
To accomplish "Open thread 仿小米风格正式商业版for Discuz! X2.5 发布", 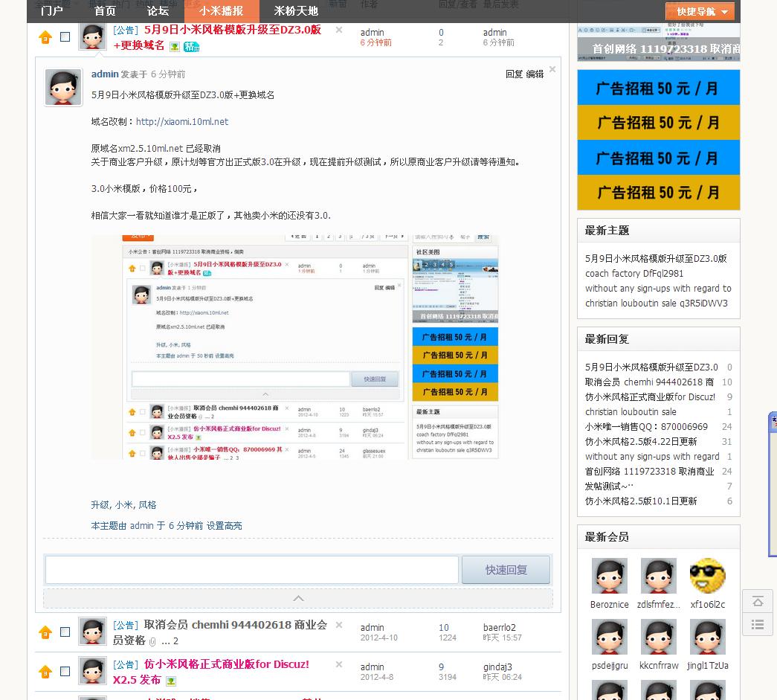I will (x=211, y=672).
